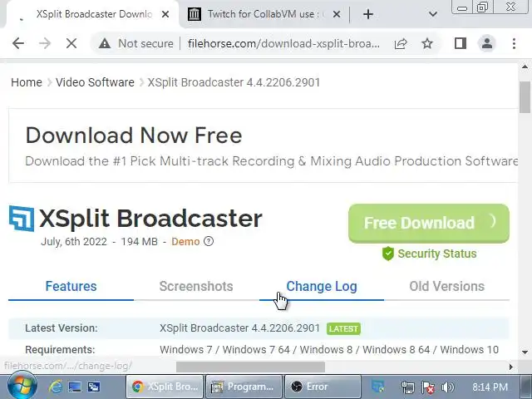Click the XSplit Broadcaster 4.4.2206.2901 version text
The image size is (532, 399).
(240, 328)
